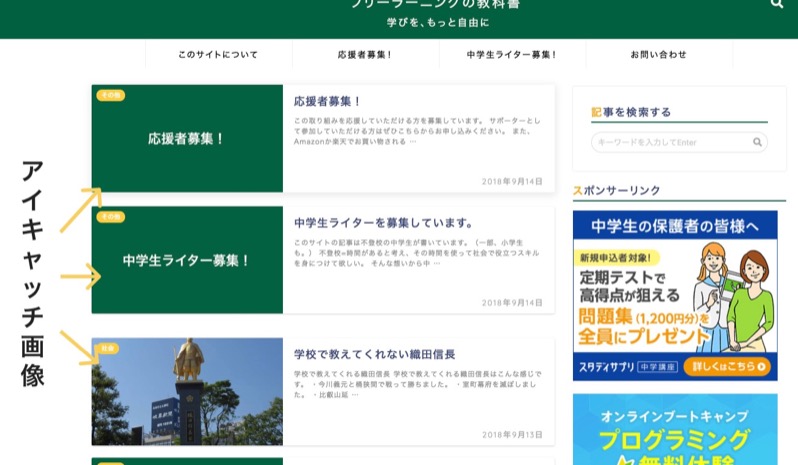Open the 応援者募集！ article title
798x465 pixels.
tap(327, 101)
